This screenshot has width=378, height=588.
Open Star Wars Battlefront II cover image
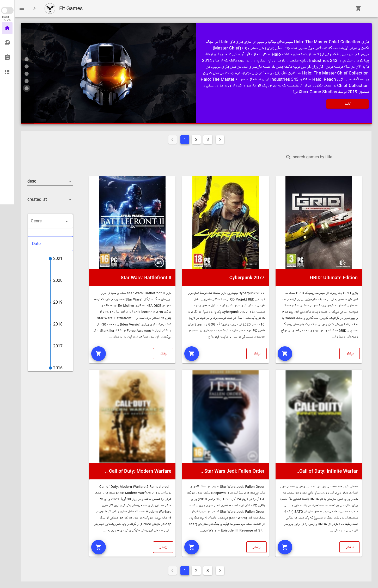tap(132, 223)
